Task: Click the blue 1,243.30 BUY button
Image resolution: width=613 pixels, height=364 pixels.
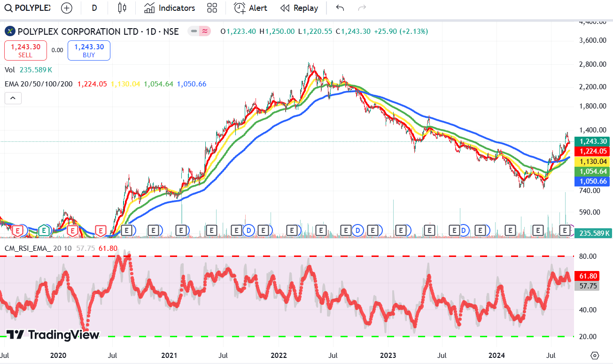Action: point(89,50)
